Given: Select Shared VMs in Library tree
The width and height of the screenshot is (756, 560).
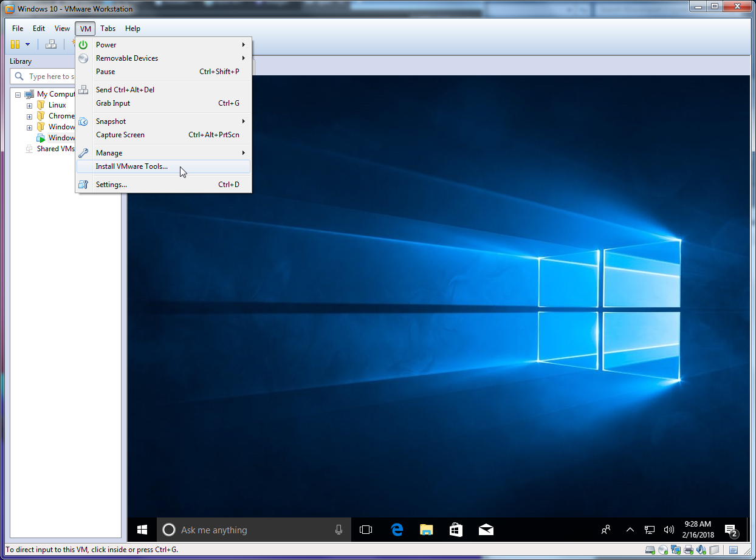Looking at the screenshot, I should [x=55, y=149].
